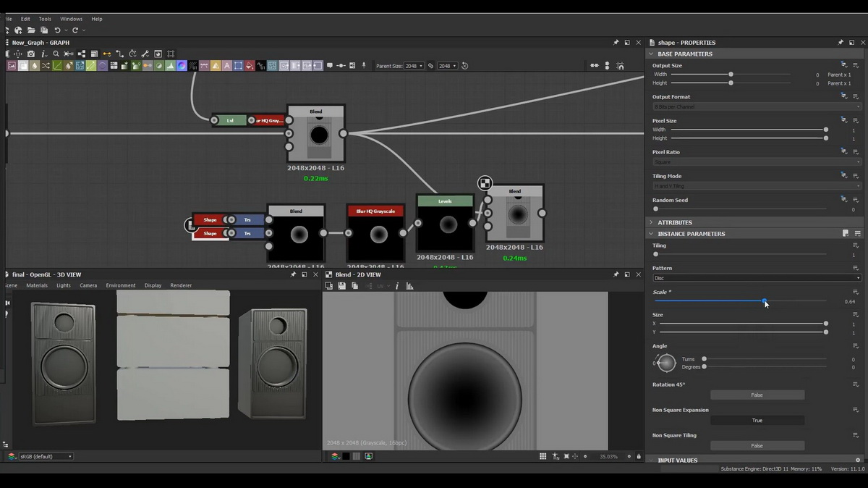Open the second Parent Size 2048 dropdown
This screenshot has width=868, height=488.
(x=447, y=66)
